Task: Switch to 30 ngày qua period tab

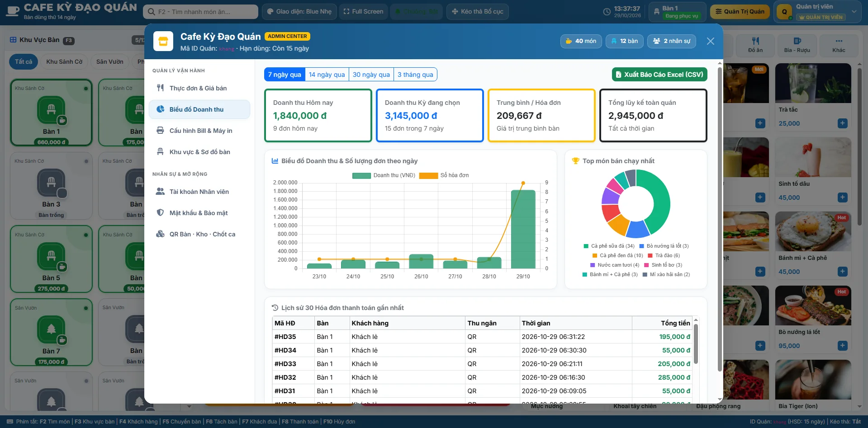Action: point(371,75)
